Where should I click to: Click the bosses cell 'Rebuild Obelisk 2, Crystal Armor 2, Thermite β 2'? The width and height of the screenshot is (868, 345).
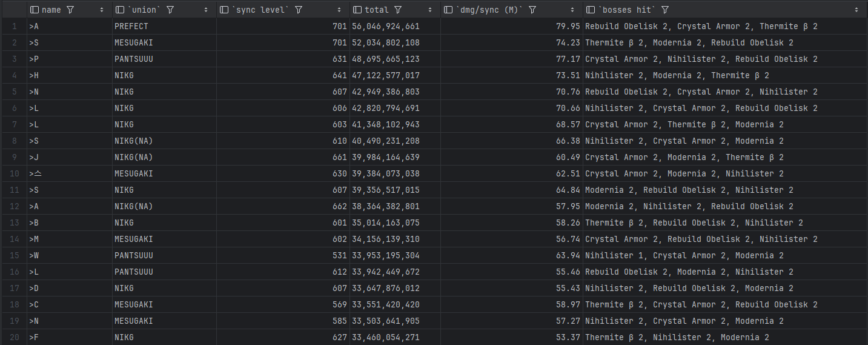click(726, 27)
